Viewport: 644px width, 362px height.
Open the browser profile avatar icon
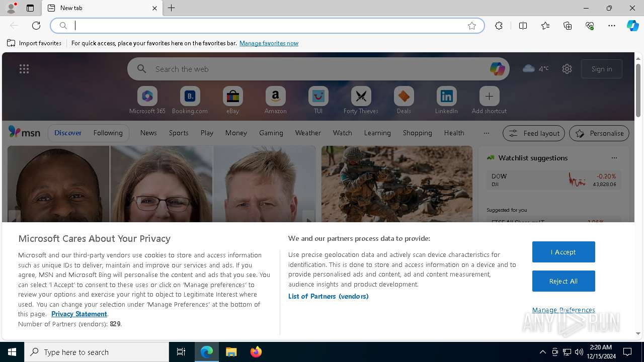click(11, 8)
